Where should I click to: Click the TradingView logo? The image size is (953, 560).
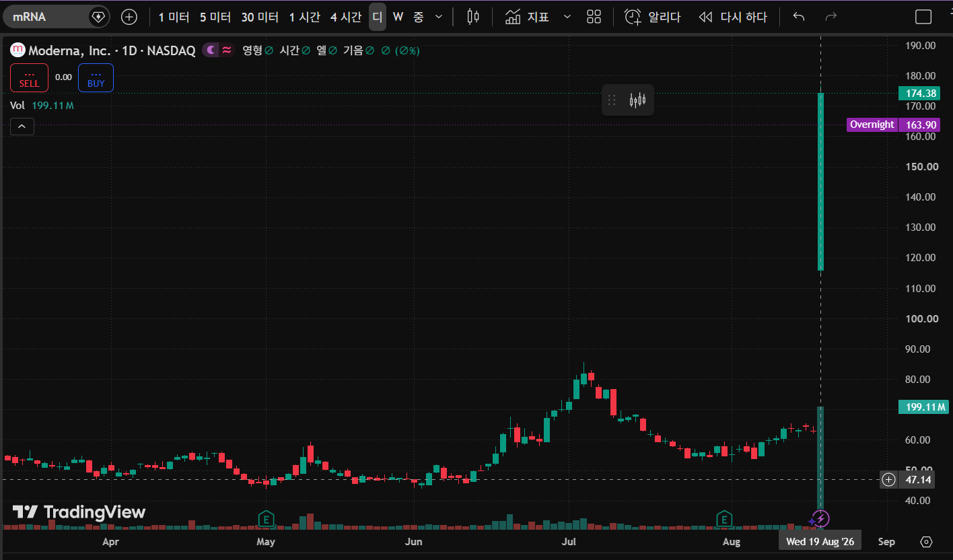tap(79, 512)
